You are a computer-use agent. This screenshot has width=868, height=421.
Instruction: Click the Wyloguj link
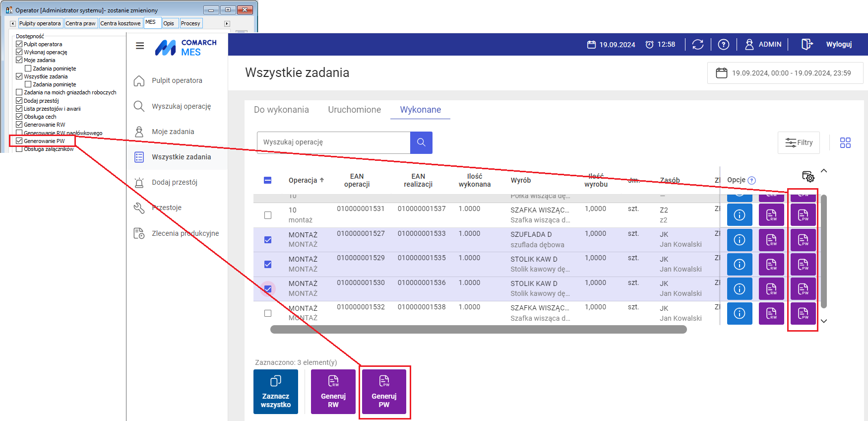[839, 44]
